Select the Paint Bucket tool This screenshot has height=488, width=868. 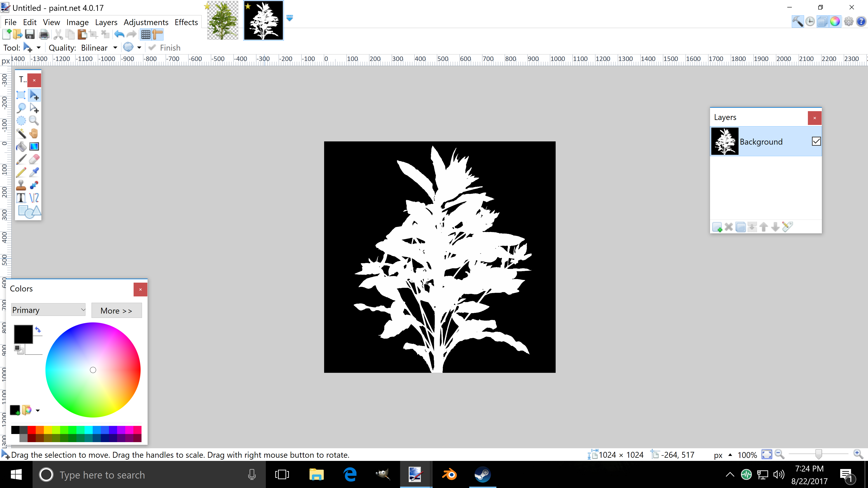coord(21,146)
